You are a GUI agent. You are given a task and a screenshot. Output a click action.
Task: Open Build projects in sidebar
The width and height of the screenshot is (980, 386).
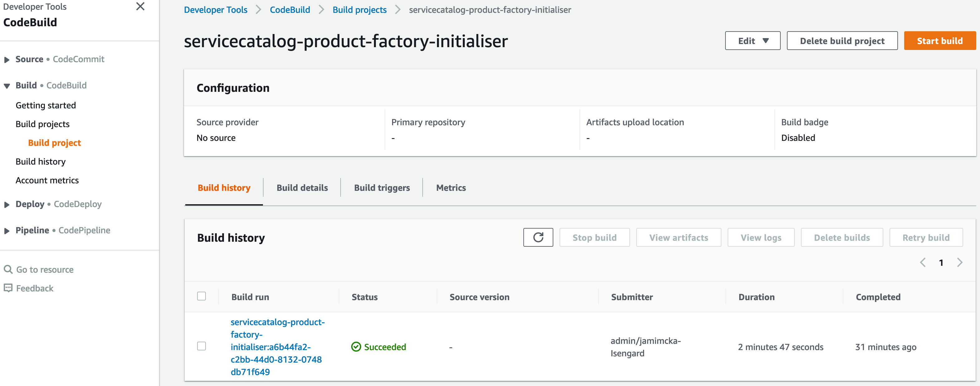pos(43,124)
